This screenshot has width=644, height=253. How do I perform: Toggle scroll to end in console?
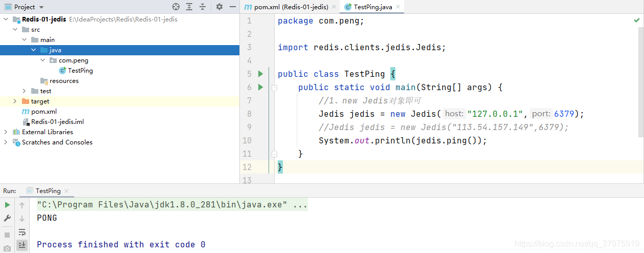coord(22,245)
